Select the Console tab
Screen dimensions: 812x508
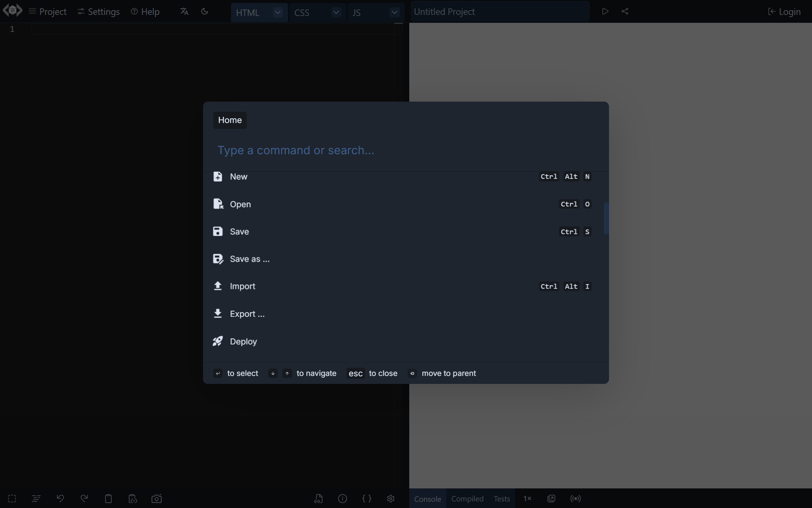click(x=427, y=498)
